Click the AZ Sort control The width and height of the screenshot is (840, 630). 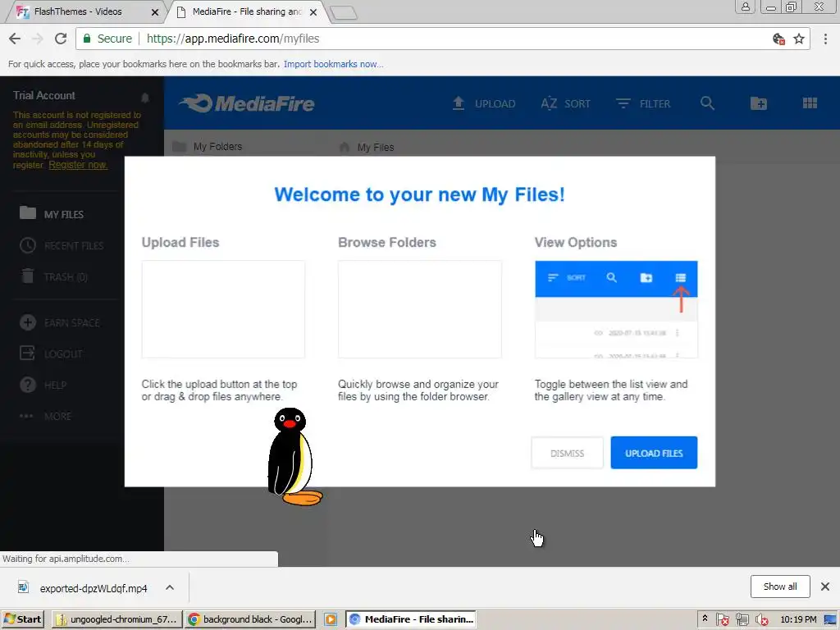click(566, 103)
